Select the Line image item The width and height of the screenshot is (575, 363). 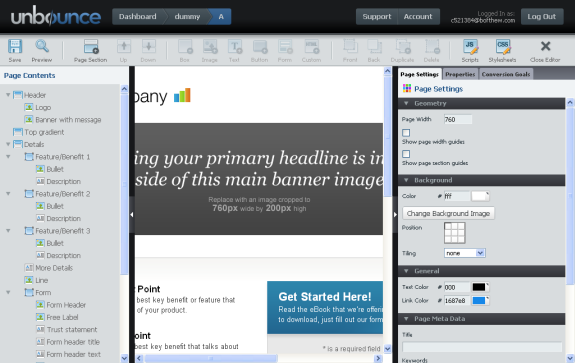coord(36,280)
